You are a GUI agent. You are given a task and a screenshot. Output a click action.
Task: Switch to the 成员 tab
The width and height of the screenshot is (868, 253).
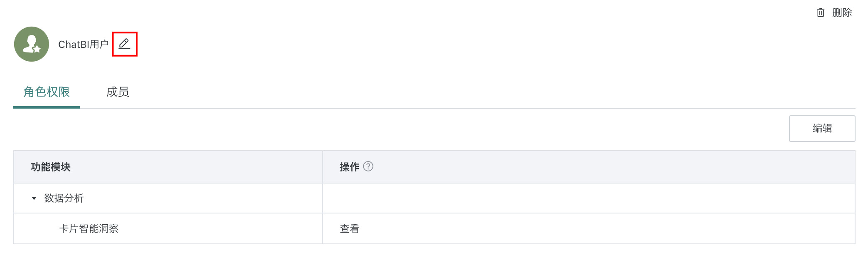(118, 92)
